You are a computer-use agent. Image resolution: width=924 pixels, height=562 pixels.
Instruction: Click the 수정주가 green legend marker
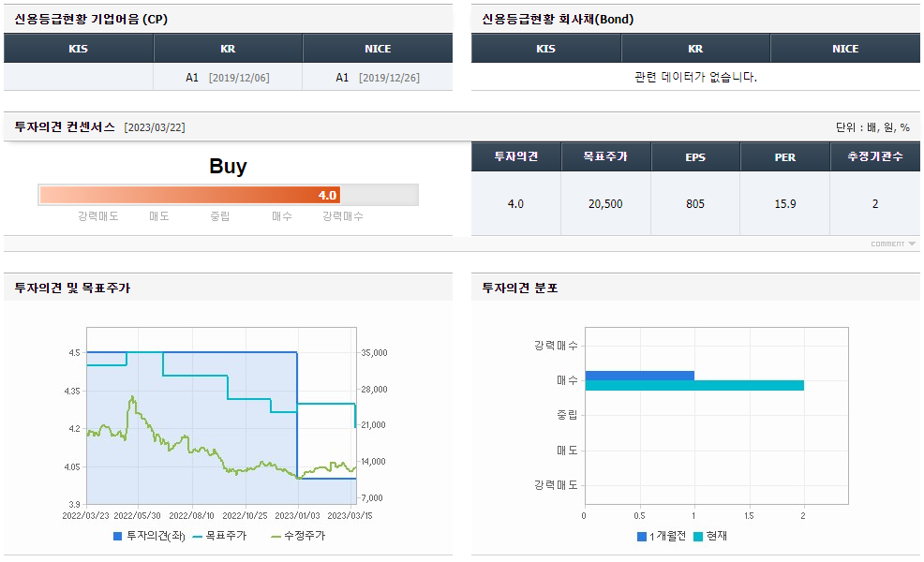[276, 536]
